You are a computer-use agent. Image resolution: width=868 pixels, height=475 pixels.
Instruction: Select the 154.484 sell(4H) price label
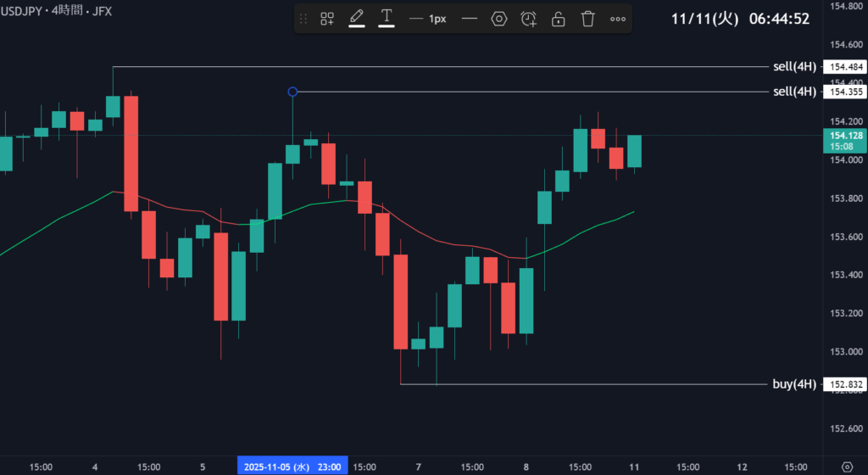click(x=847, y=67)
